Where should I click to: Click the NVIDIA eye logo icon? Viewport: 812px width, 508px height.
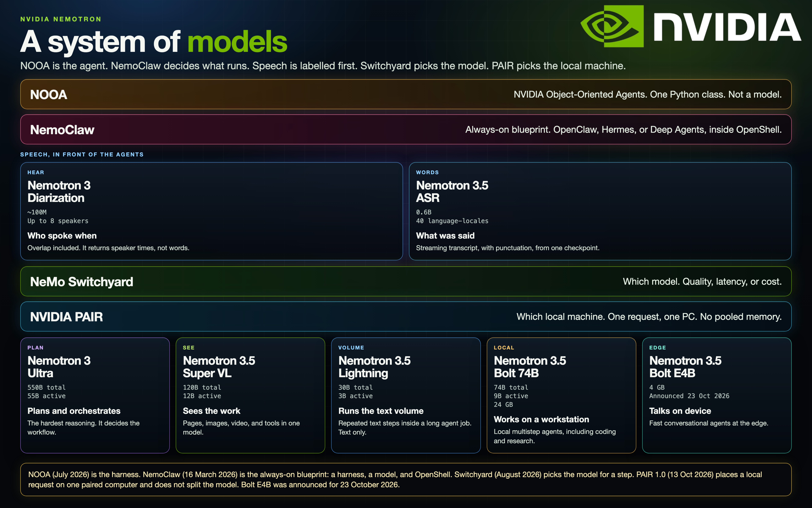point(612,26)
